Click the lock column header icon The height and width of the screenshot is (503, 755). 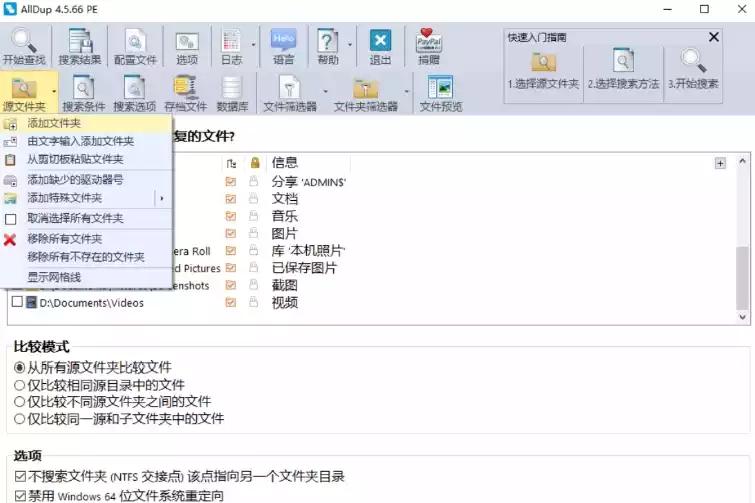click(x=255, y=163)
